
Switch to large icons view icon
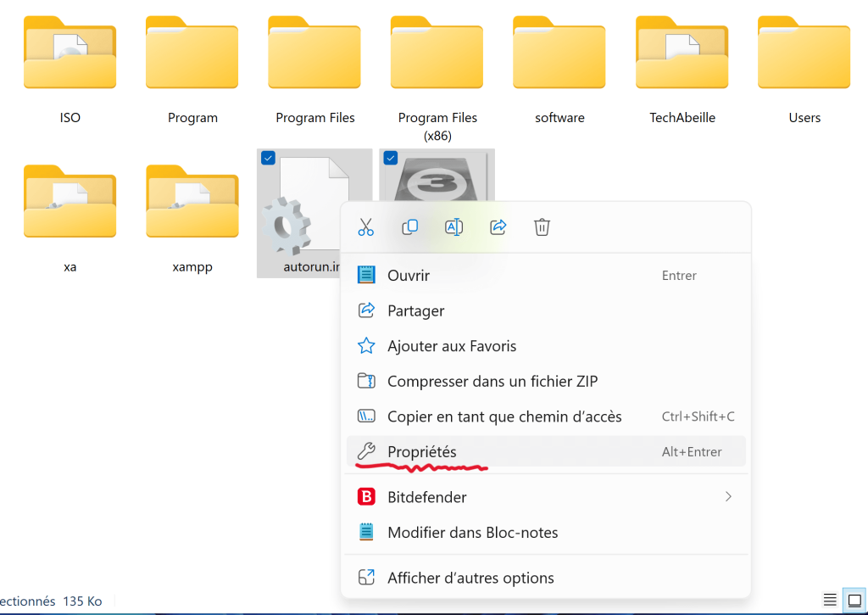tap(854, 601)
